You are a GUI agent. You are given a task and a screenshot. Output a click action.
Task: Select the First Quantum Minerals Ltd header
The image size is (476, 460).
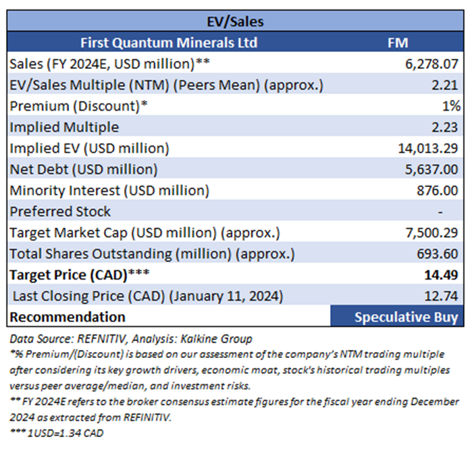pos(169,43)
